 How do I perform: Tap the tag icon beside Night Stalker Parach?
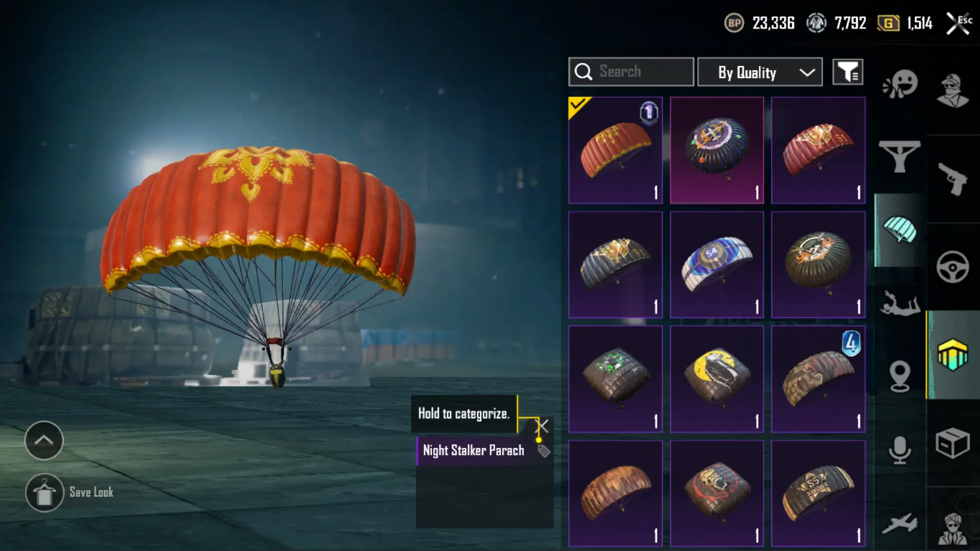coord(544,451)
